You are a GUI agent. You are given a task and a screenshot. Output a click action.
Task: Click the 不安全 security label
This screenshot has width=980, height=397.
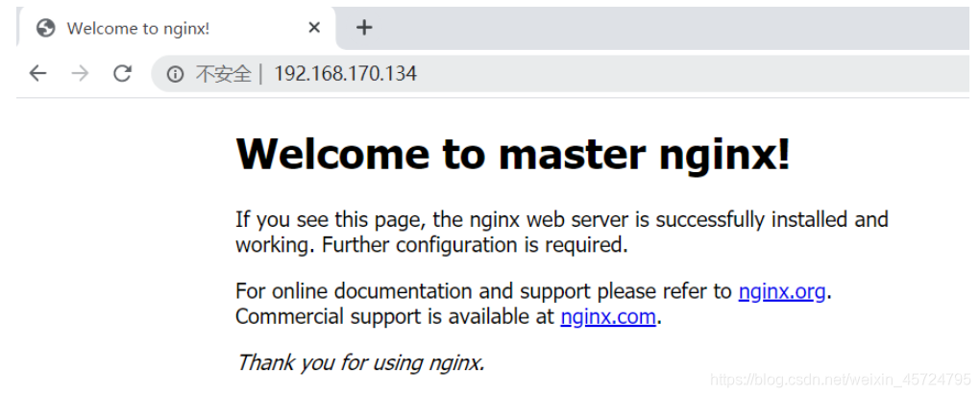point(223,74)
